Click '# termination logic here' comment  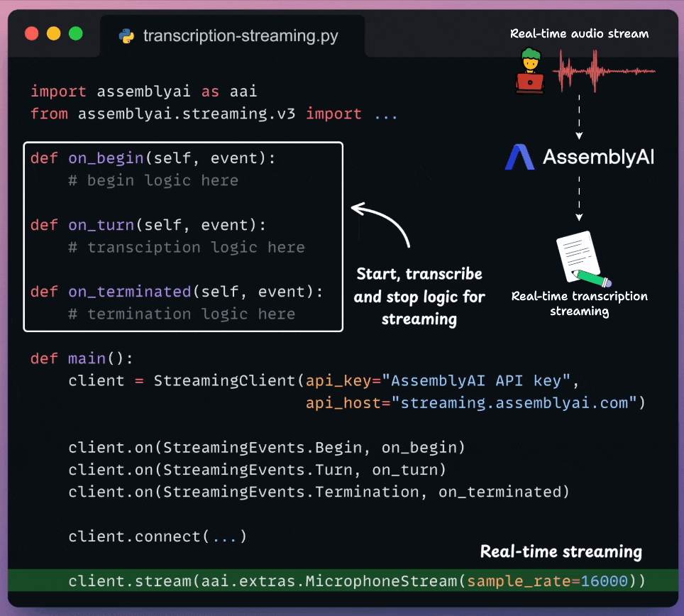[x=182, y=314]
